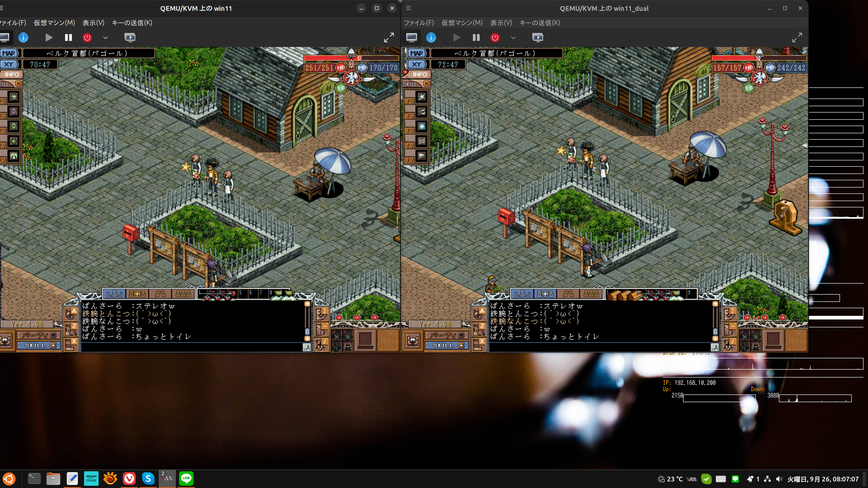The height and width of the screenshot is (488, 868).
Task: Show graphical console in the win11_dual toolbar
Action: point(411,37)
